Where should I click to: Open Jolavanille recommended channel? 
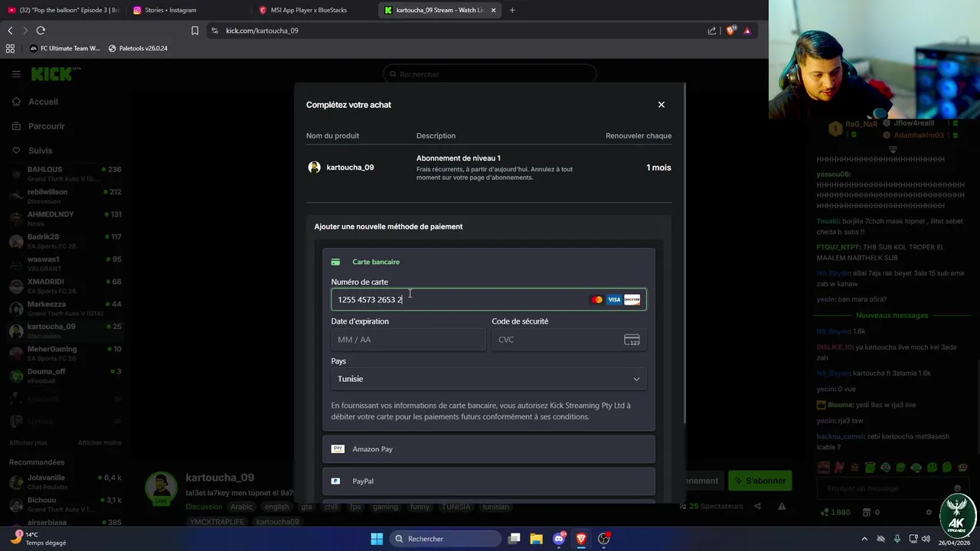[65, 481]
